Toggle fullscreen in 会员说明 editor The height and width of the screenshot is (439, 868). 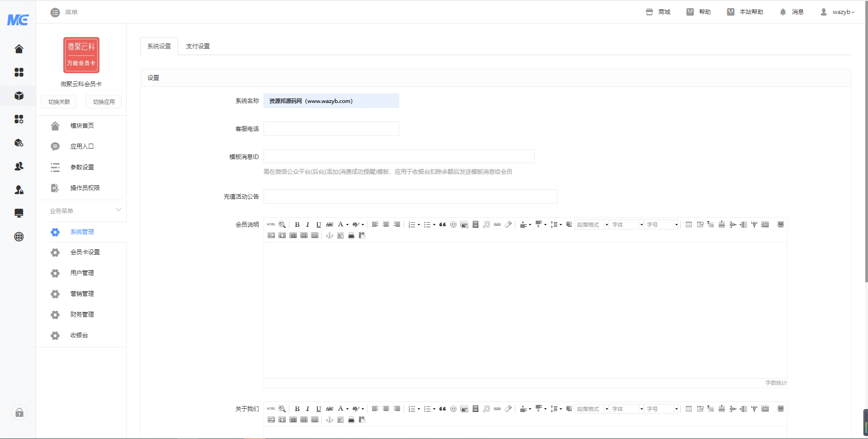click(781, 224)
